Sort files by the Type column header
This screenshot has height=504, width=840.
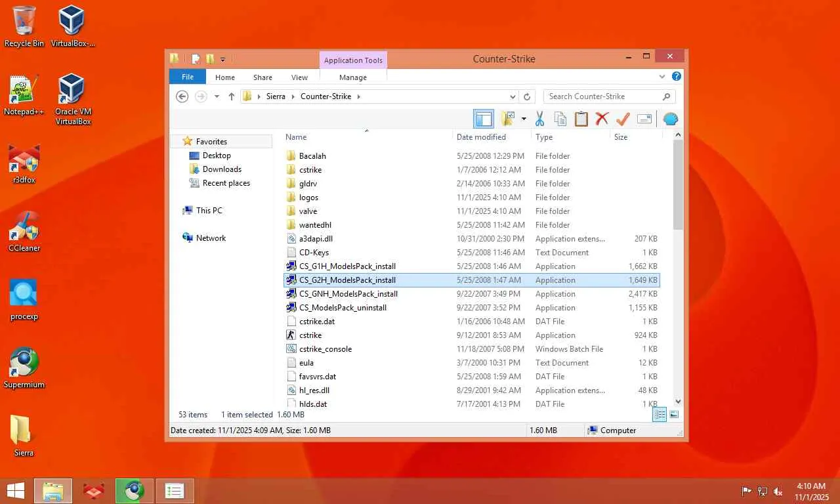pos(570,137)
